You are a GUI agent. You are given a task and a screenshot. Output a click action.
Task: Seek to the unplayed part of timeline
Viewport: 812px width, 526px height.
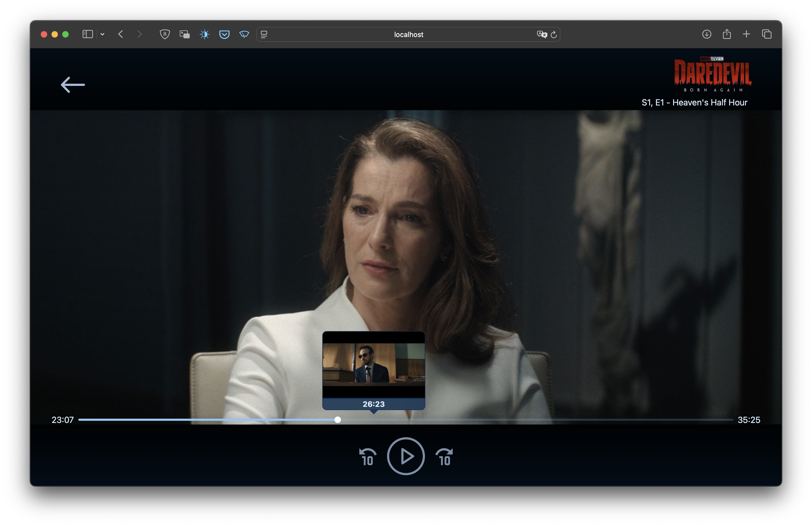(x=537, y=420)
